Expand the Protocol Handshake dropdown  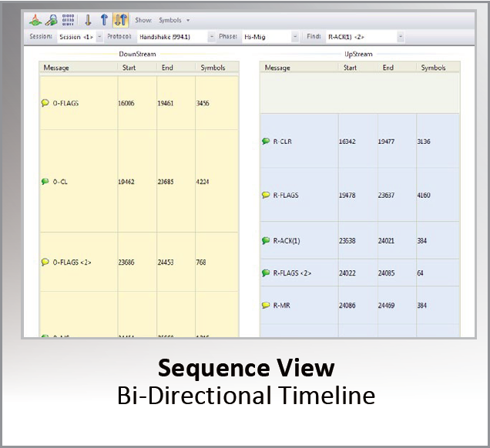[212, 36]
